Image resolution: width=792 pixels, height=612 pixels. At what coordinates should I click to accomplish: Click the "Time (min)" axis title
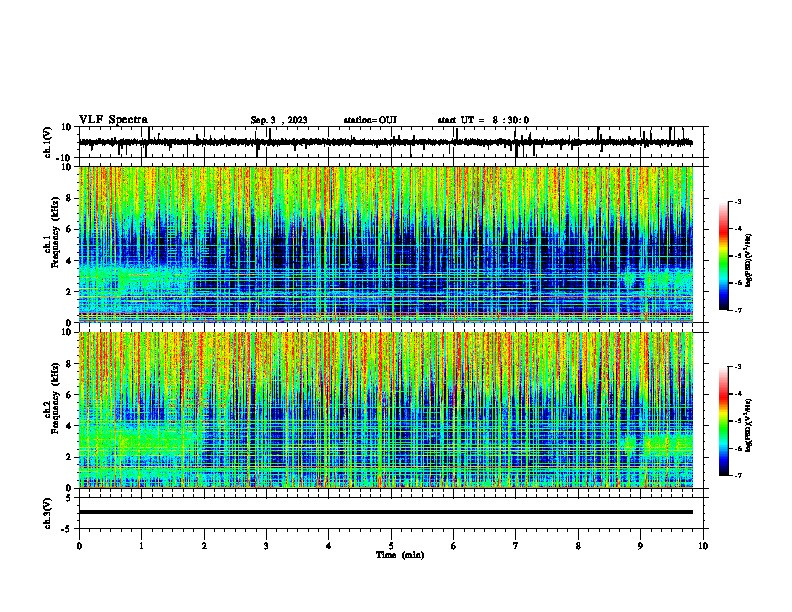[x=400, y=555]
